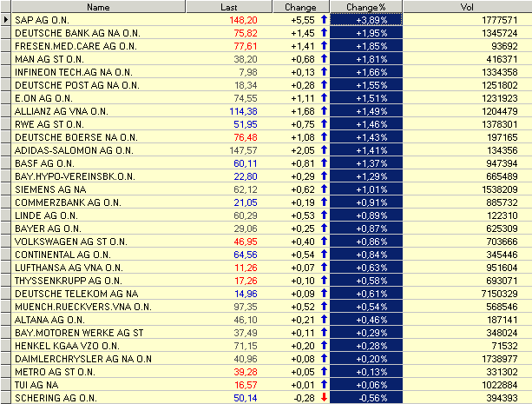The image size is (532, 404).
Task: Click the up arrow in Lufthansa AG row
Action: pos(324,267)
